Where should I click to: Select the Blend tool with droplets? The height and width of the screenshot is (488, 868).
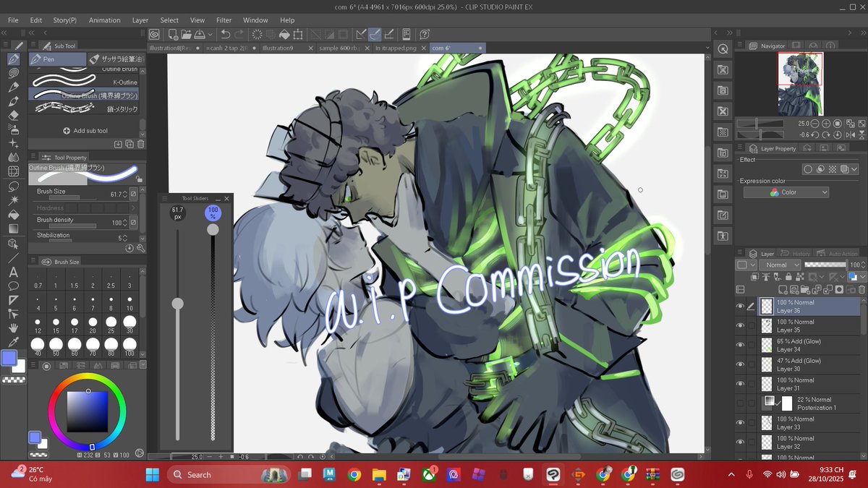point(13,157)
